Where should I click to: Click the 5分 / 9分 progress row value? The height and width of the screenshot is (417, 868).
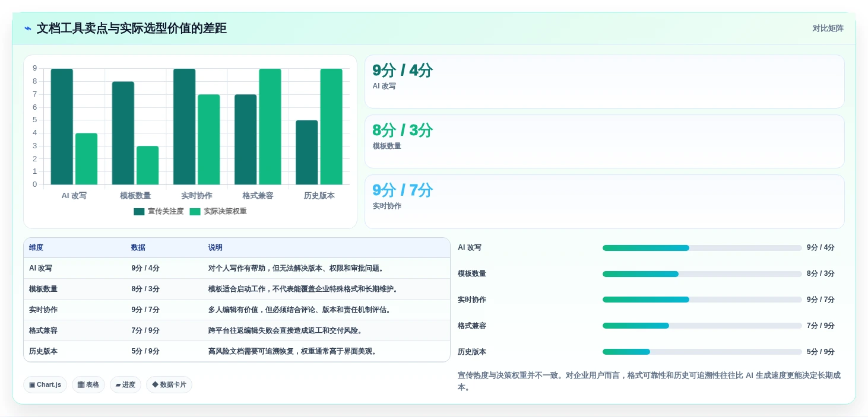[821, 352]
